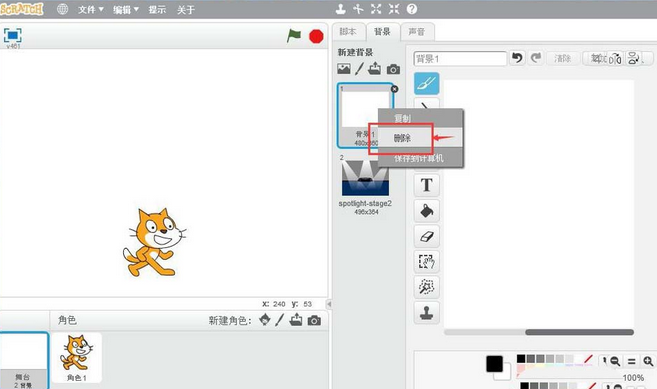Switch to the 背景 tab
This screenshot has height=389, width=657.
coord(383,32)
